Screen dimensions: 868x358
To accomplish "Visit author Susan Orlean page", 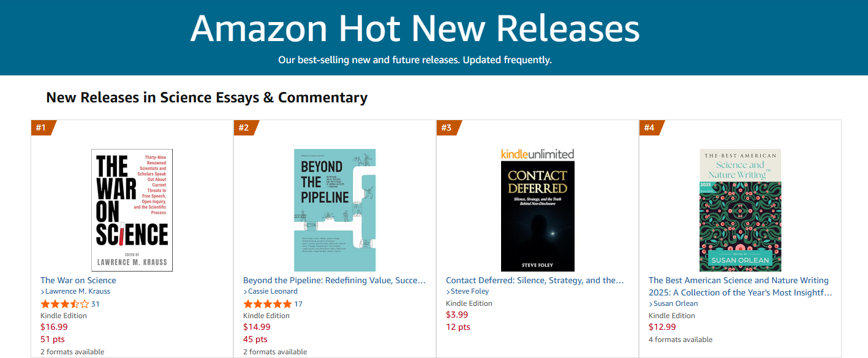I will [x=675, y=303].
